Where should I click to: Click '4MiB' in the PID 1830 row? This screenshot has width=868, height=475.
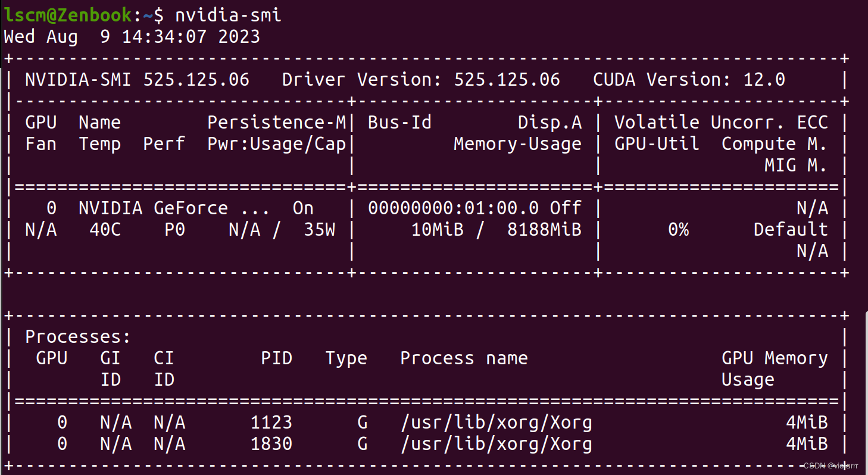(x=807, y=444)
